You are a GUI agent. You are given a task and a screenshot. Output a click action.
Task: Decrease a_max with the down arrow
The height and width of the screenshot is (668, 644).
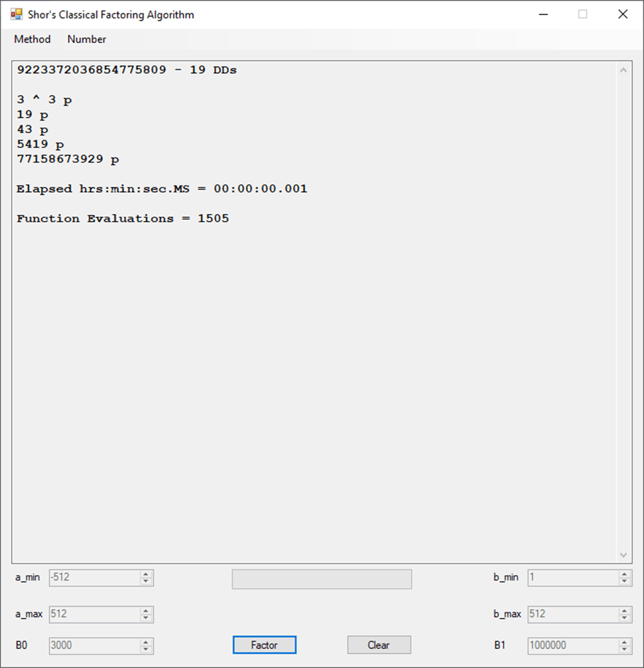click(x=146, y=618)
